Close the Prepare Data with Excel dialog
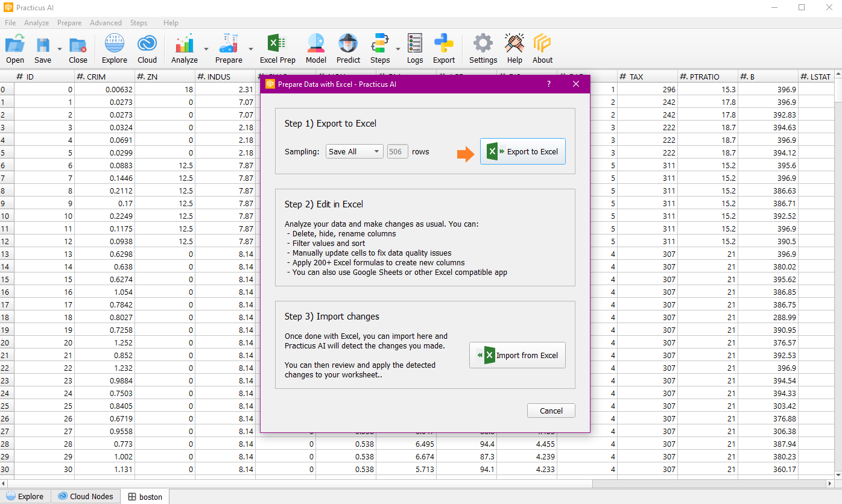842x504 pixels. 576,84
